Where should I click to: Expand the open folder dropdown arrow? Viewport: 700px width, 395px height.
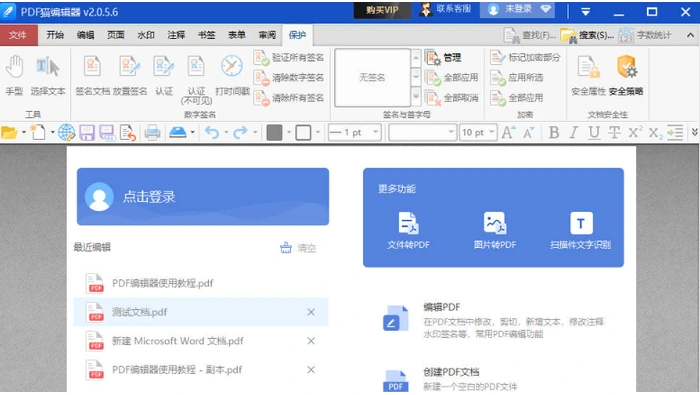24,133
